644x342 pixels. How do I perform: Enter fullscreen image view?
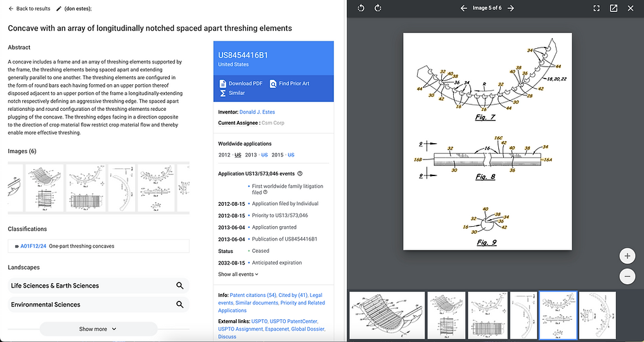click(596, 8)
